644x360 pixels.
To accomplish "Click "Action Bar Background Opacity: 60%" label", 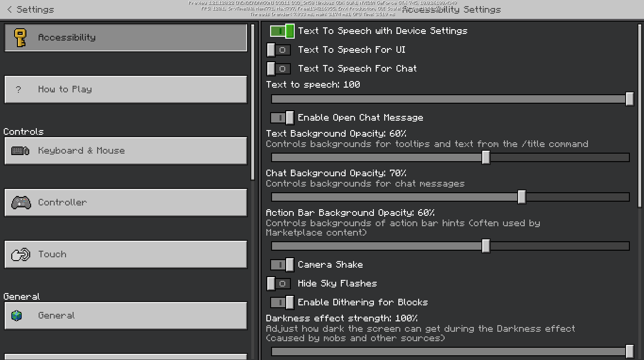I will pos(350,213).
